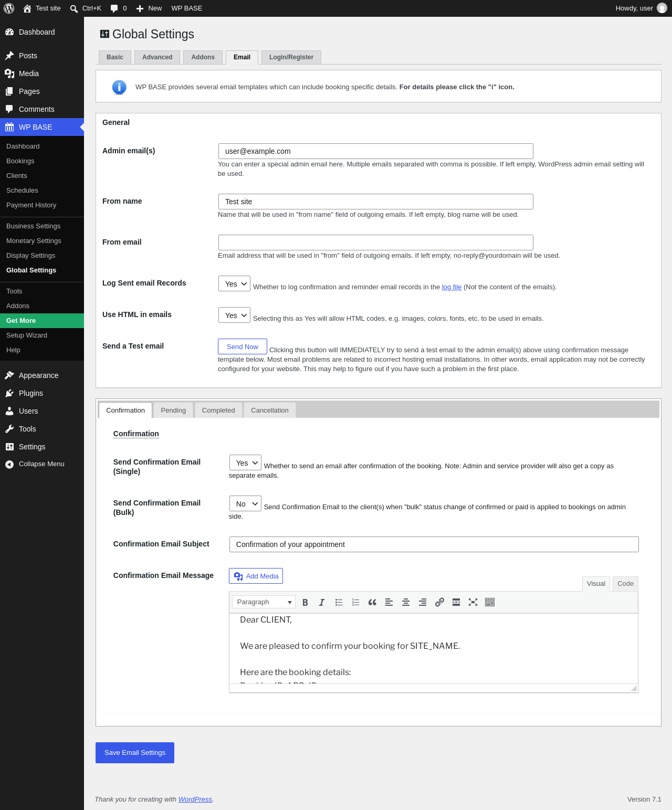
Task: Switch editor to Code view
Action: 625,584
